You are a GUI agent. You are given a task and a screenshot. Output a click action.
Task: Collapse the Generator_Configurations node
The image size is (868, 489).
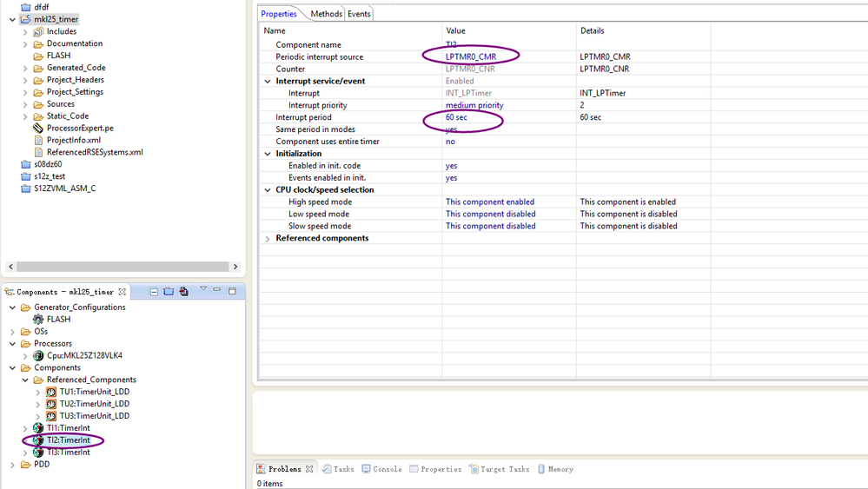pos(12,307)
